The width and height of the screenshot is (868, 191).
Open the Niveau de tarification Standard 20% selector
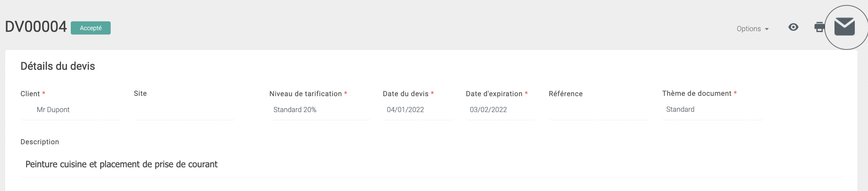[320, 110]
